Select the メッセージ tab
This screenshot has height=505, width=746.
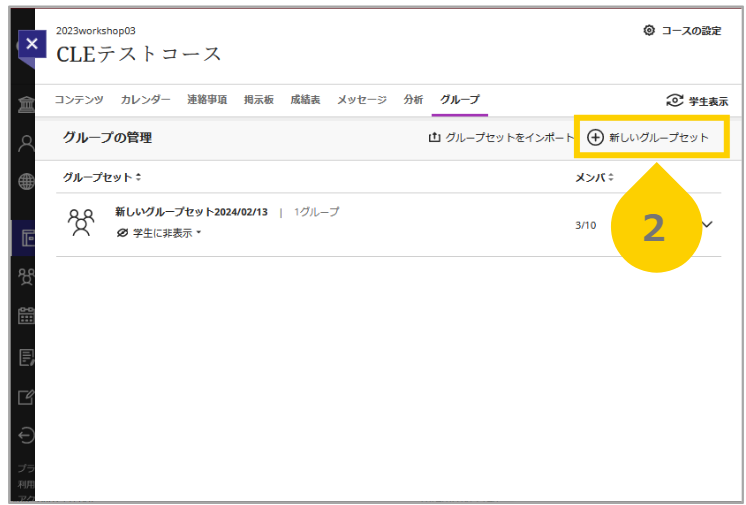(x=362, y=99)
